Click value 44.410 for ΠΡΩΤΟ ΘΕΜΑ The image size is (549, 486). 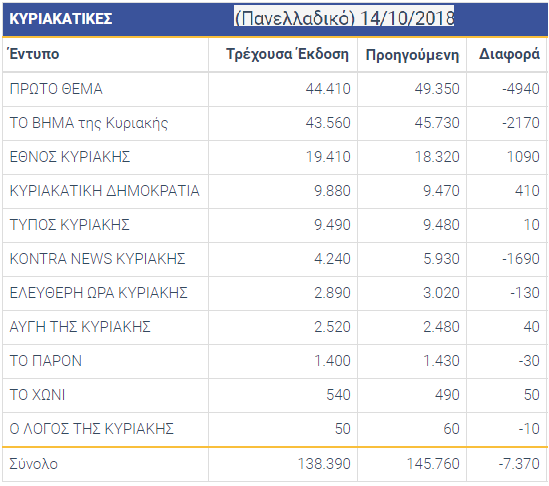(x=328, y=89)
